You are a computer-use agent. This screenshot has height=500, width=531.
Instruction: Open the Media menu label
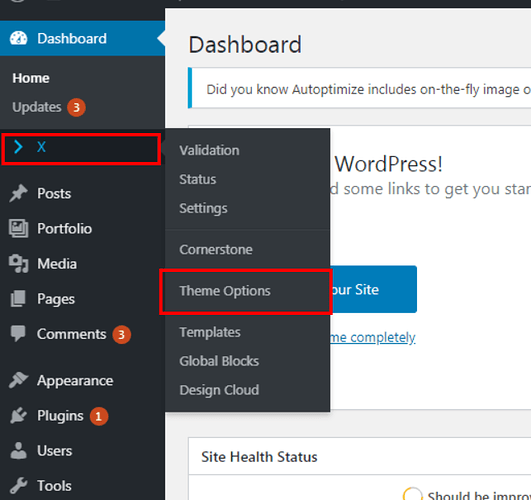(x=57, y=264)
